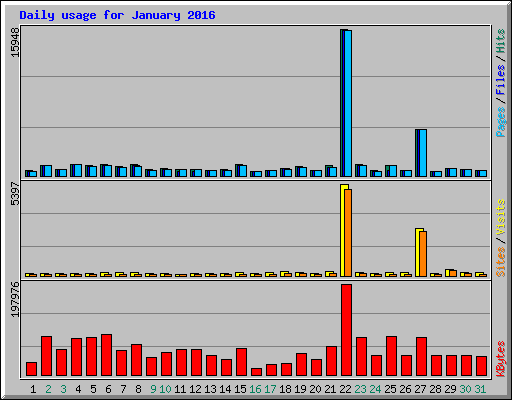Click the cyan pages bar for day 15
The width and height of the screenshot is (512, 400).
[243, 171]
